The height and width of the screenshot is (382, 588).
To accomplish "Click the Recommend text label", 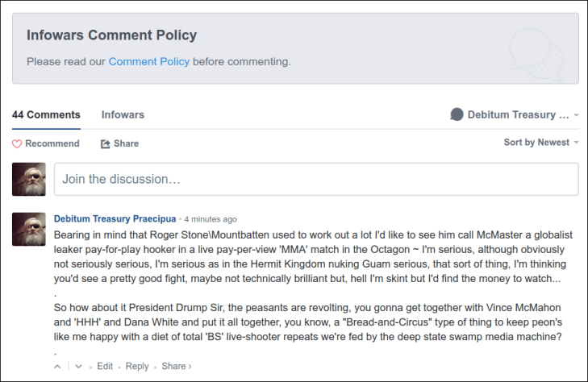I will click(52, 143).
